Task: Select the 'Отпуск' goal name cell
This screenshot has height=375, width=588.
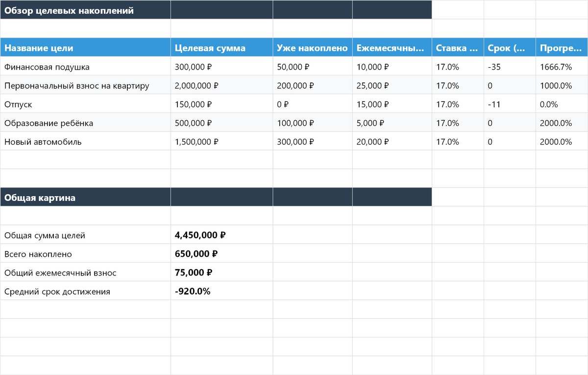Action: [18, 104]
